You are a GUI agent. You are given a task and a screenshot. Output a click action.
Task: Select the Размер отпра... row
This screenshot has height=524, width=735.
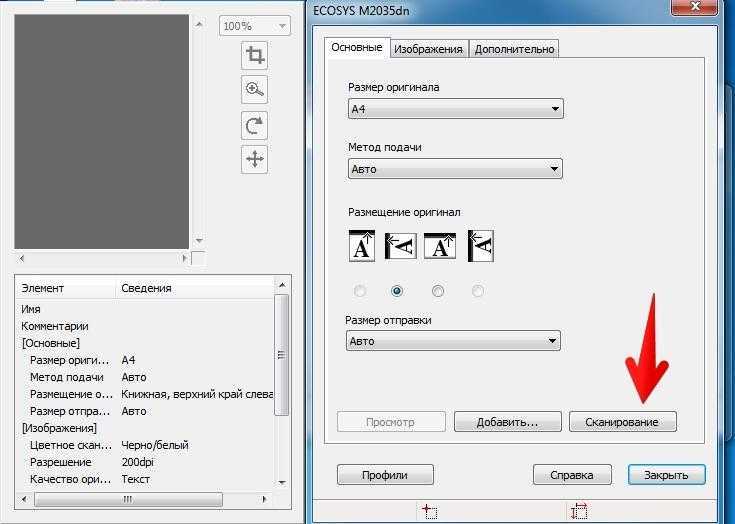pyautogui.click(x=145, y=411)
